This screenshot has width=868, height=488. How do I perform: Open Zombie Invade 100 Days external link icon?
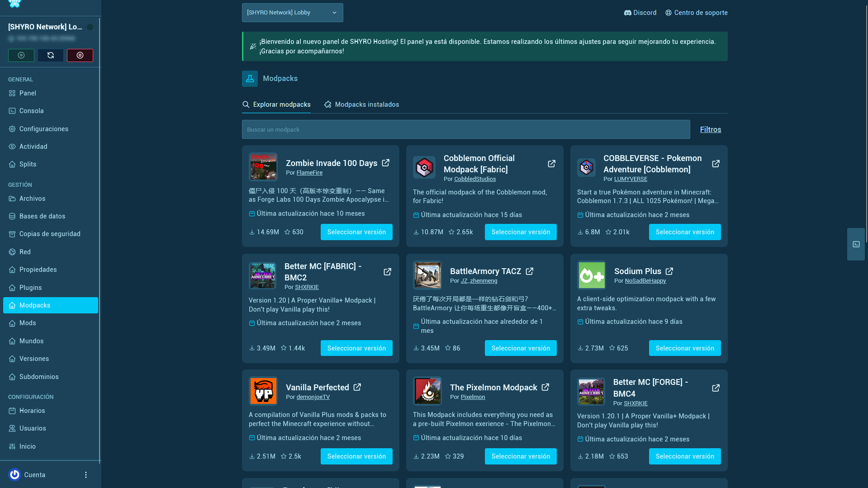point(386,163)
